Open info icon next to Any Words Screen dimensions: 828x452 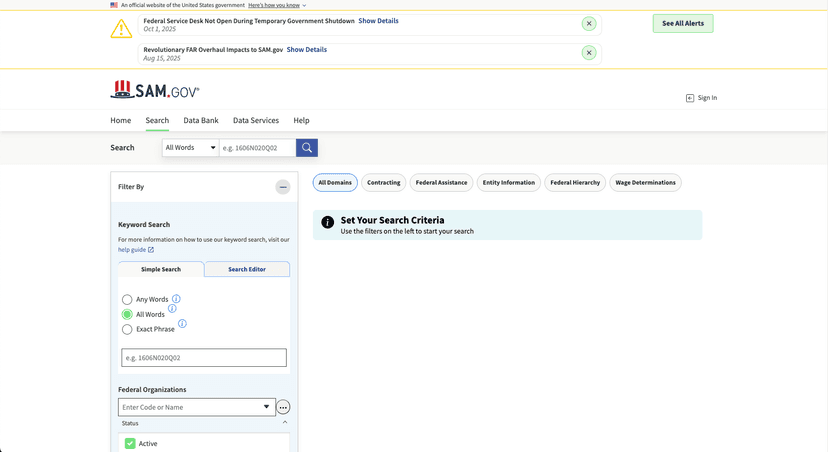click(176, 299)
